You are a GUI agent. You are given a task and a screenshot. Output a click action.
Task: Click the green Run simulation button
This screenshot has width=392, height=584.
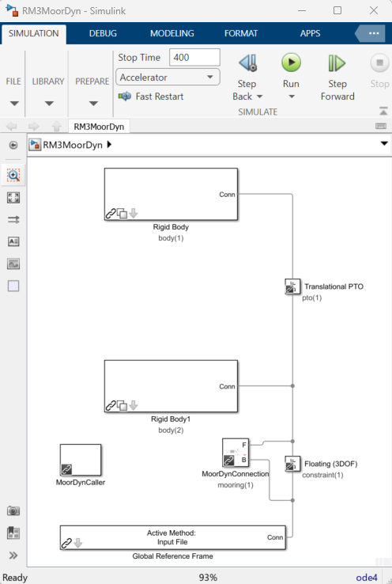coord(291,63)
